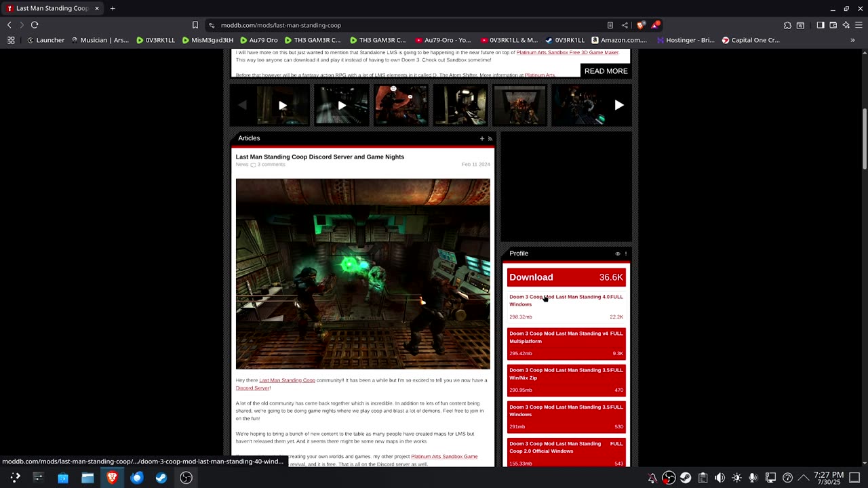Open the Capital One bookmark
This screenshot has width=868, height=488.
tap(751, 40)
